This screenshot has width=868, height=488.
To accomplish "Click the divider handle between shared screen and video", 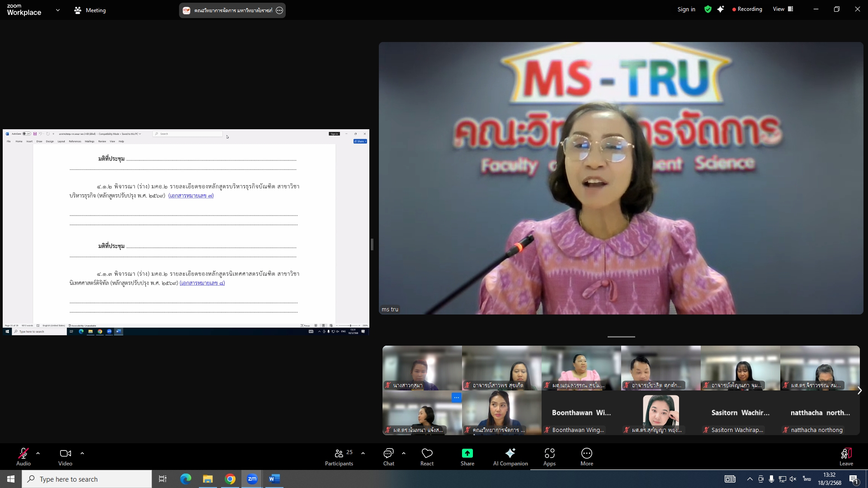I will pyautogui.click(x=372, y=244).
